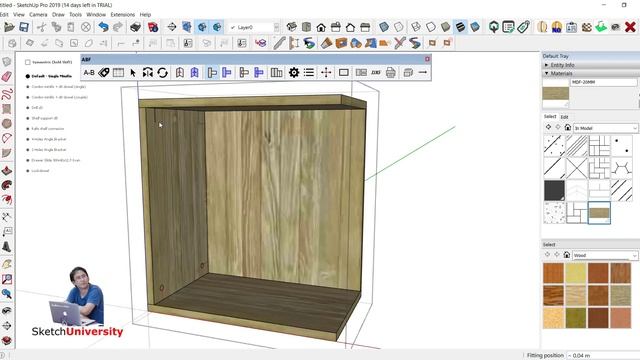Image resolution: width=640 pixels, height=360 pixels.
Task: Click the vertical columns icon in ABF toolbar
Action: 276,73
